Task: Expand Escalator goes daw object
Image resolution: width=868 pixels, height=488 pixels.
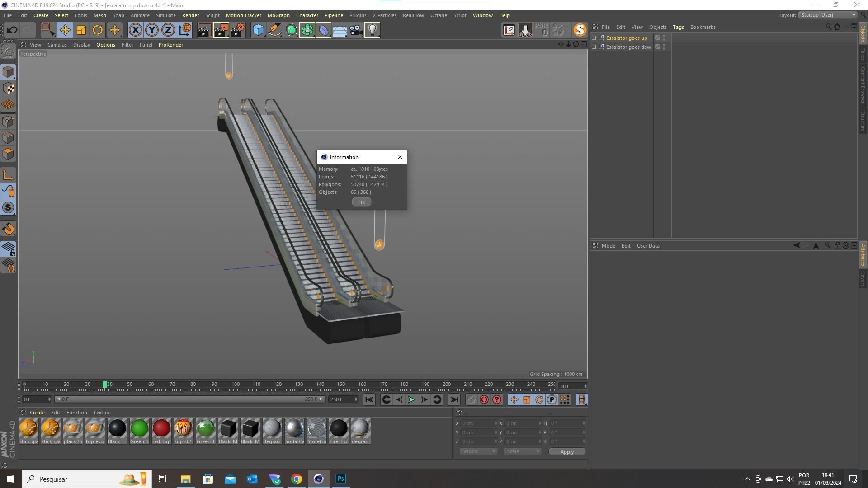Action: 594,47
